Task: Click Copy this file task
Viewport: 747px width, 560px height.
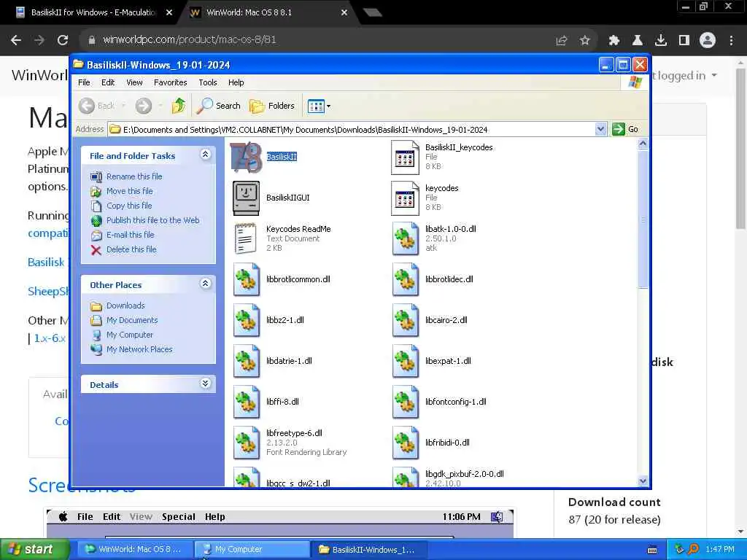Action: pyautogui.click(x=129, y=206)
